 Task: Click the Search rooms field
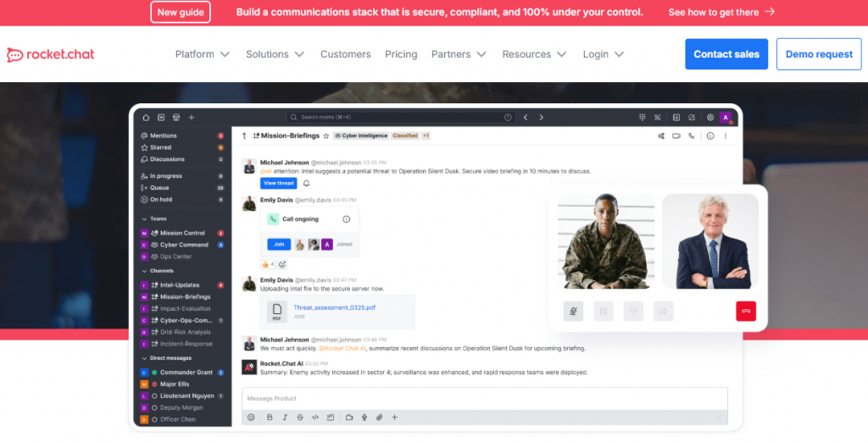click(401, 118)
